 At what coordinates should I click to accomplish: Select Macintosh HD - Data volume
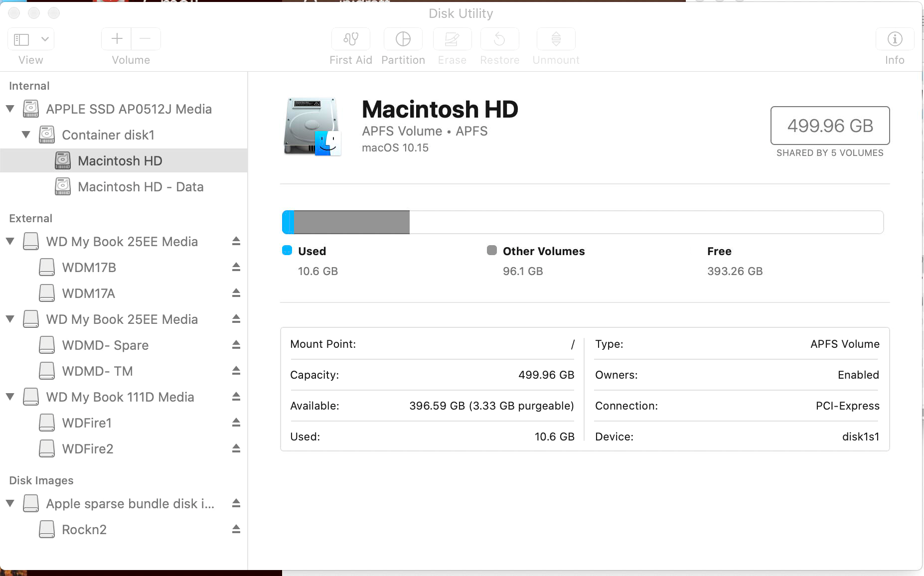(x=124, y=186)
